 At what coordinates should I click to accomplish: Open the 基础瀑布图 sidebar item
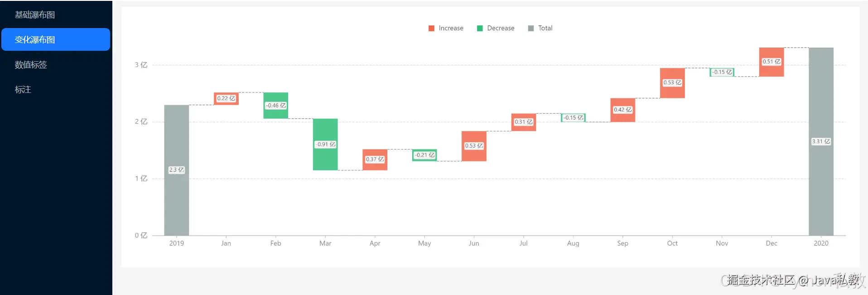pyautogui.click(x=35, y=15)
